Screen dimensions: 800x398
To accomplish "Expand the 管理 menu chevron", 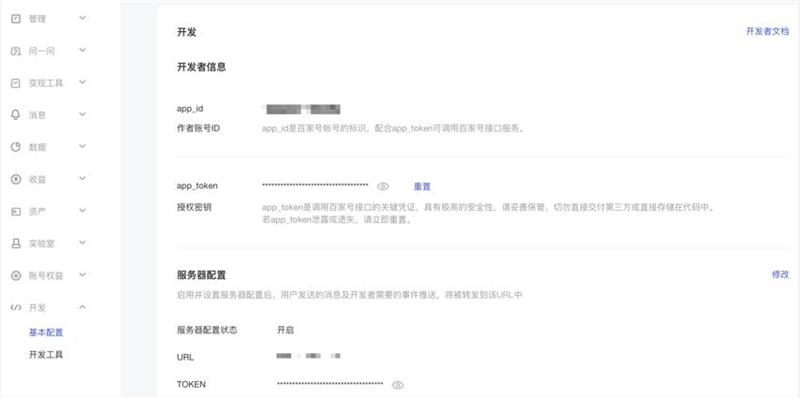I will click(x=83, y=18).
